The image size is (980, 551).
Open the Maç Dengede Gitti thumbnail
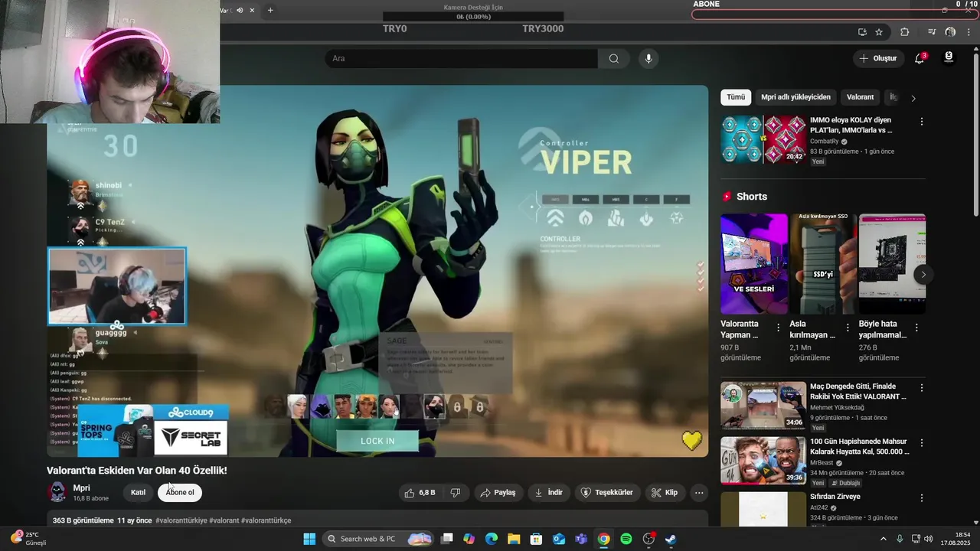[763, 406]
